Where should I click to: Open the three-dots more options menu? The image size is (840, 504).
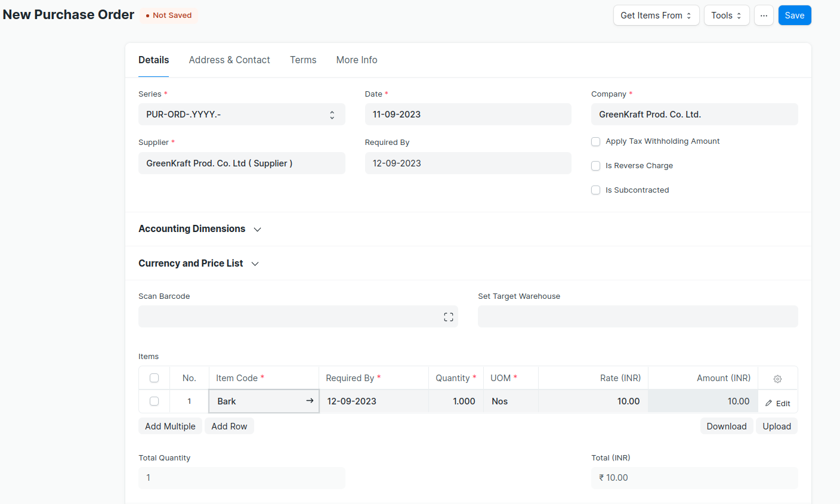pos(764,16)
